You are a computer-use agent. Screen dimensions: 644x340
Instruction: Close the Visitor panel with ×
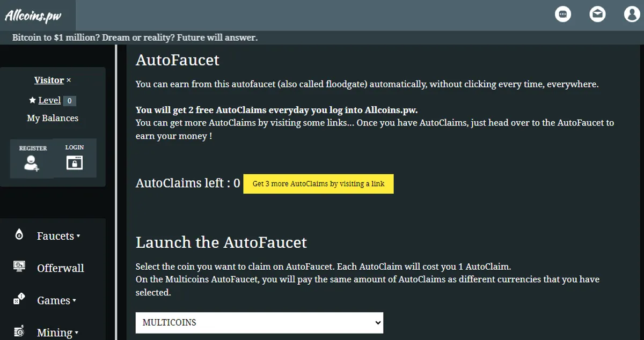click(69, 80)
